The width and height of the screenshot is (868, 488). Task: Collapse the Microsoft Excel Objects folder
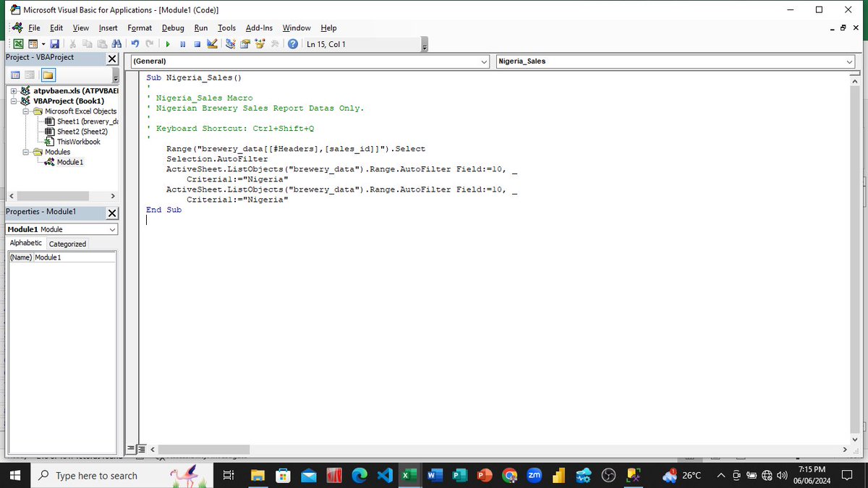(x=27, y=111)
